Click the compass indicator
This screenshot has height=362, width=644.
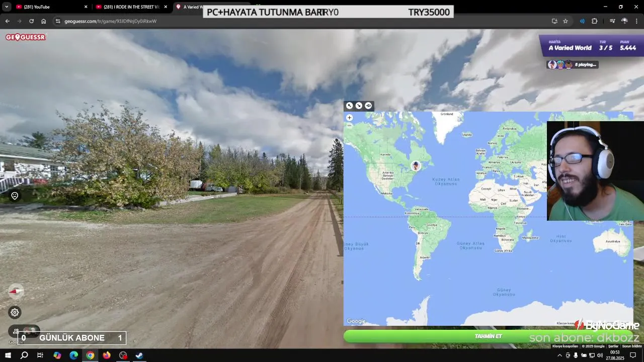coord(16,291)
